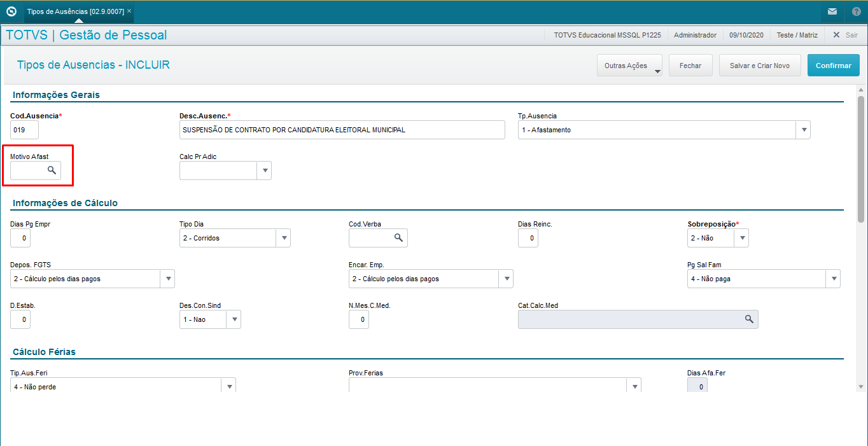Expand the Tipo Dia dropdown
The width and height of the screenshot is (868, 446).
click(x=283, y=238)
